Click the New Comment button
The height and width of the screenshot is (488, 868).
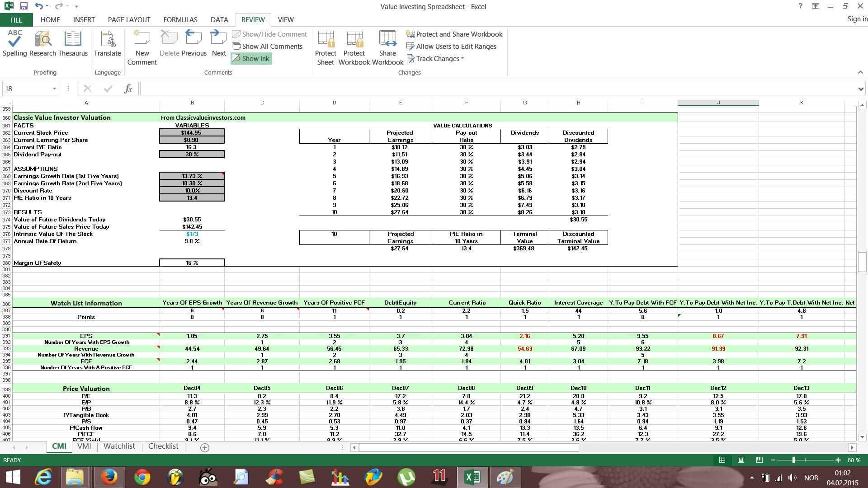pyautogui.click(x=142, y=47)
